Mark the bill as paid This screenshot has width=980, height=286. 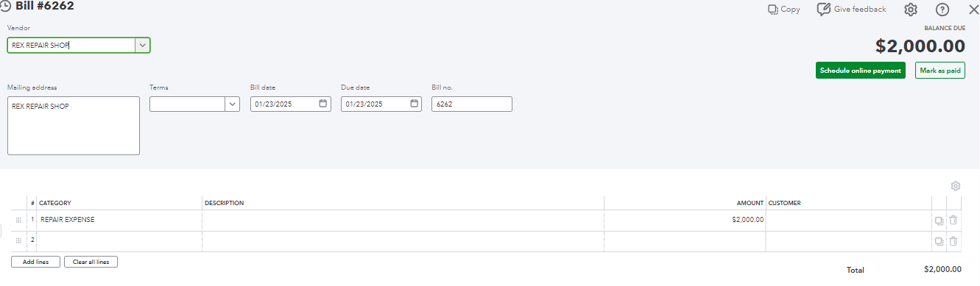pyautogui.click(x=940, y=71)
